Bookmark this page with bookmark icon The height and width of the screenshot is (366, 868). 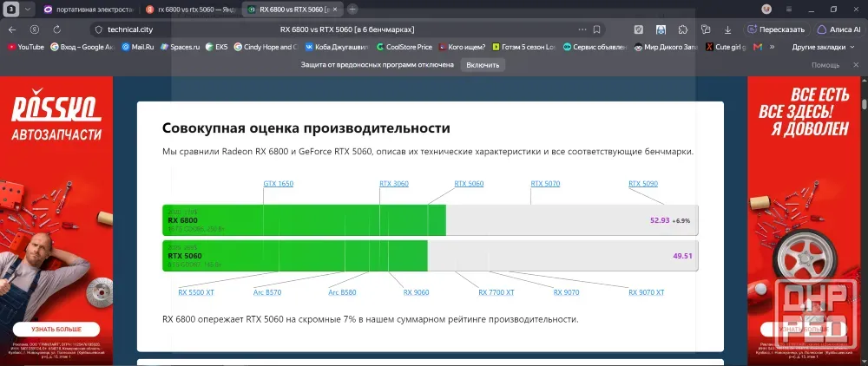tap(597, 29)
